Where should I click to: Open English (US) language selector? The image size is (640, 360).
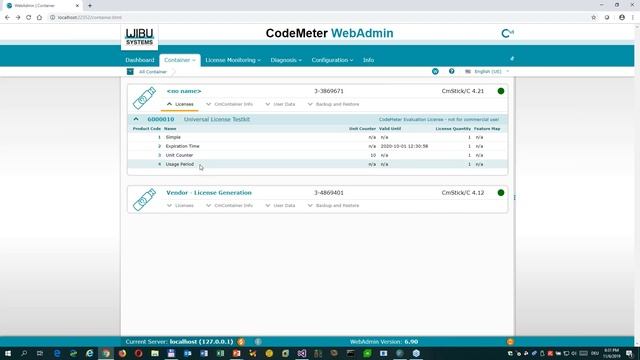coord(487,71)
